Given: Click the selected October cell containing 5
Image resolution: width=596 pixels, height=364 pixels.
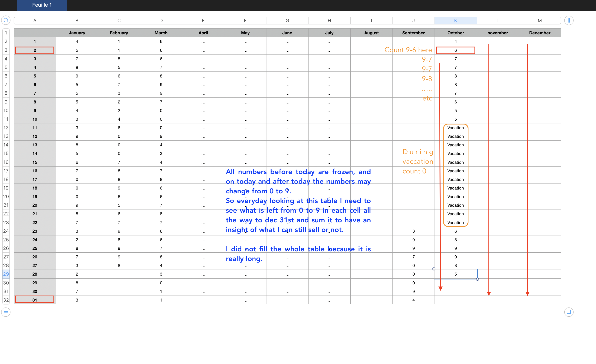Looking at the screenshot, I should (455, 274).
